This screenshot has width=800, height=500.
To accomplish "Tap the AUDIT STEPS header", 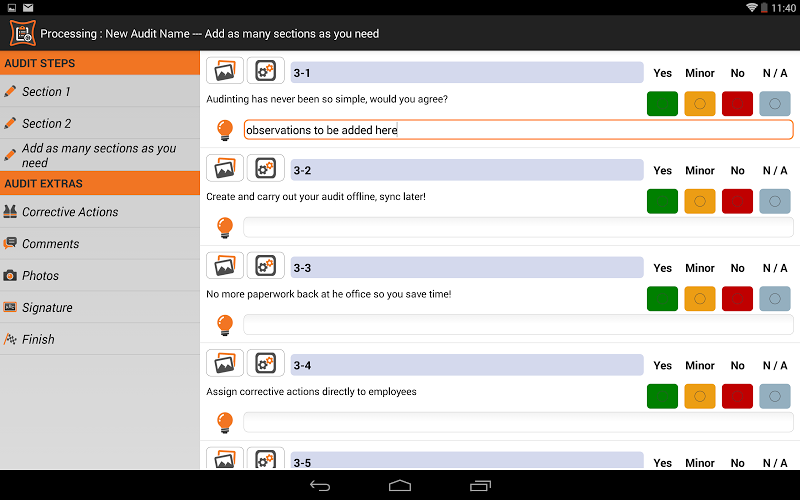I will coord(100,63).
